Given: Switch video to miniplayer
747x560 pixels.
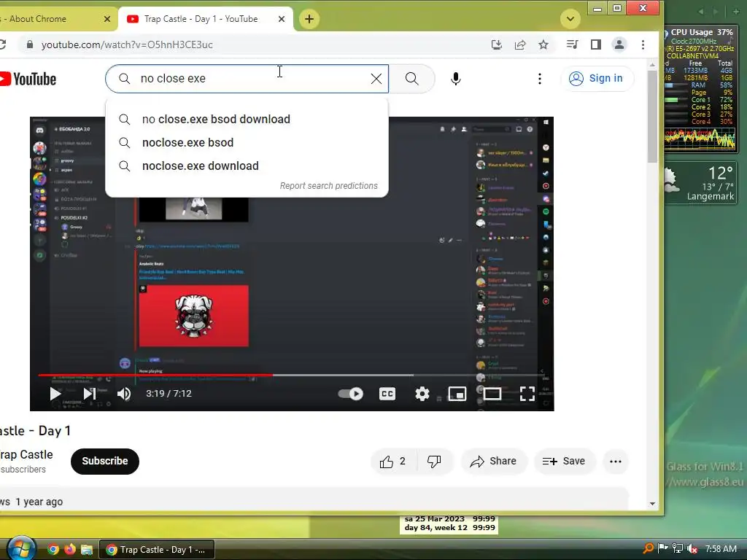Looking at the screenshot, I should 457,394.
